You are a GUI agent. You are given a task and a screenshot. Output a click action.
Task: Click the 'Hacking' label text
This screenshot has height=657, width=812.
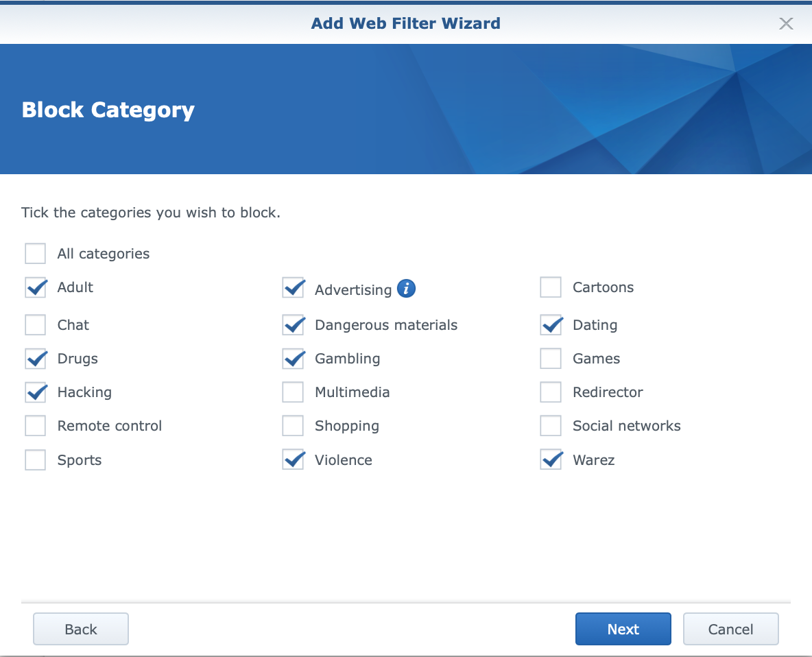(x=84, y=392)
